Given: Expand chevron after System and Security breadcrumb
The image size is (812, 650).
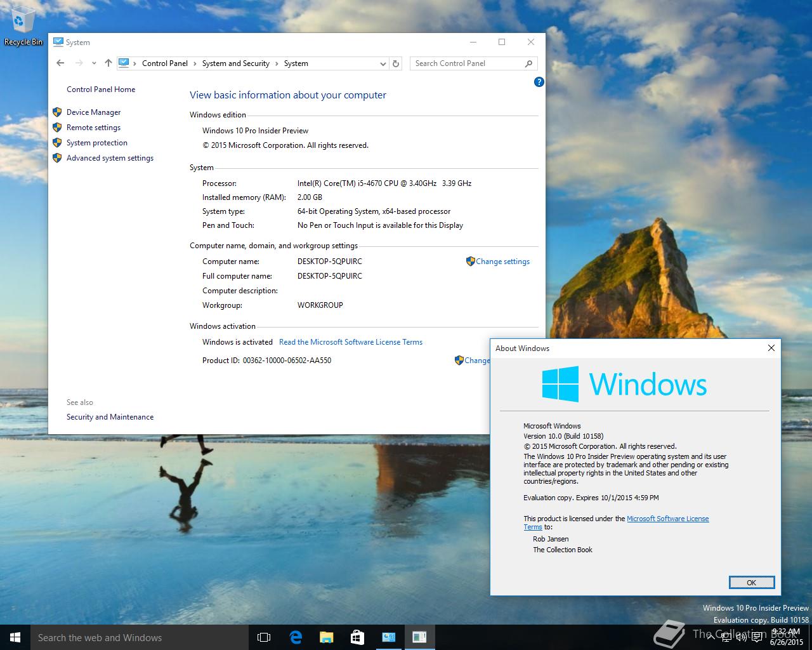Looking at the screenshot, I should [x=277, y=63].
